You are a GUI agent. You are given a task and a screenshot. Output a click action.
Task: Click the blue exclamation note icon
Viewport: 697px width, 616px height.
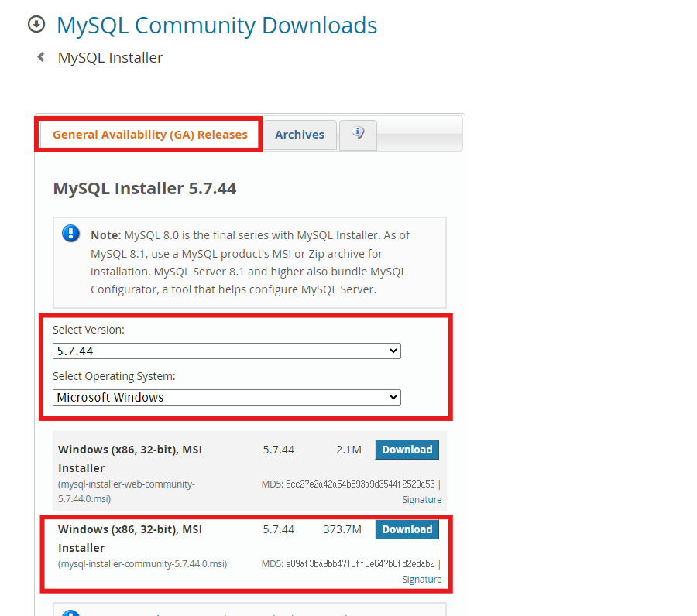point(70,233)
